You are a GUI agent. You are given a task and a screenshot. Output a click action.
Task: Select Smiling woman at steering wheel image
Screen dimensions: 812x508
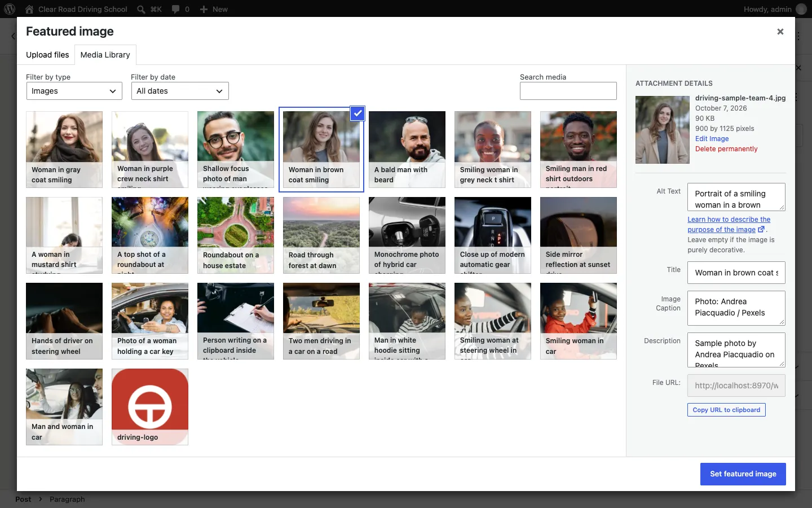pyautogui.click(x=493, y=321)
